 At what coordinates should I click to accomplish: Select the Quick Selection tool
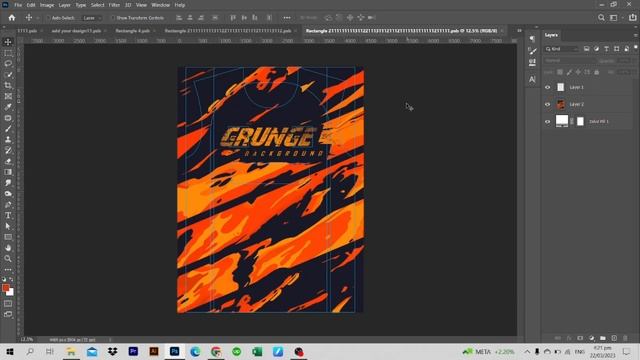8,75
